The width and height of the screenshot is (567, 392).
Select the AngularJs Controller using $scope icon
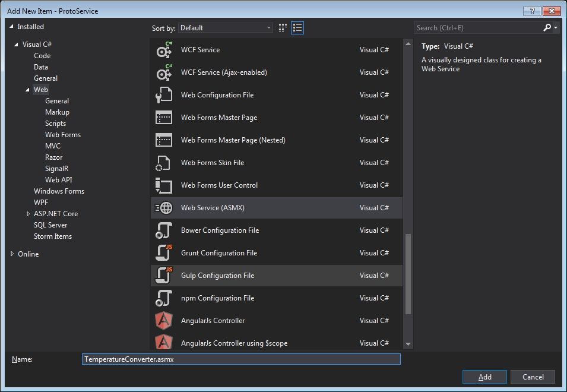click(x=164, y=342)
